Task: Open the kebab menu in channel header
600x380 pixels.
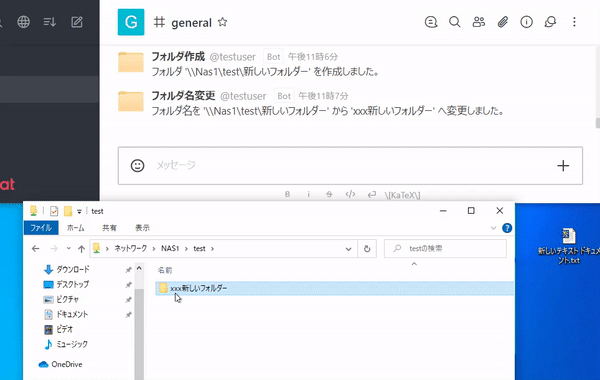Action: pyautogui.click(x=574, y=22)
